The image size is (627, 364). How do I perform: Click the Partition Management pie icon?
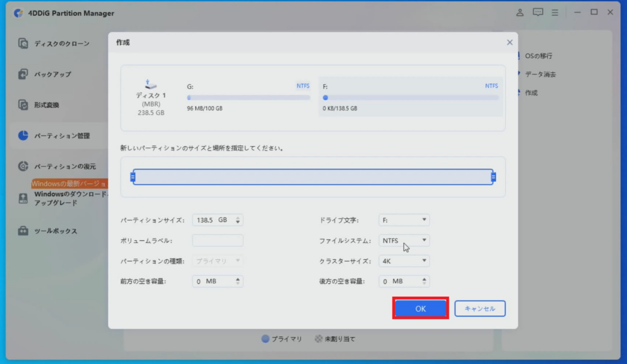(x=23, y=135)
